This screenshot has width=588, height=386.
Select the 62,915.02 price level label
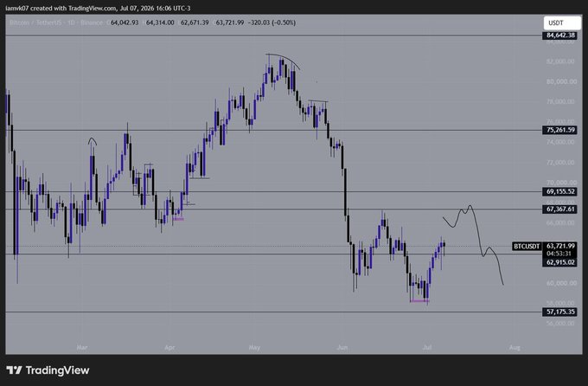coord(560,262)
